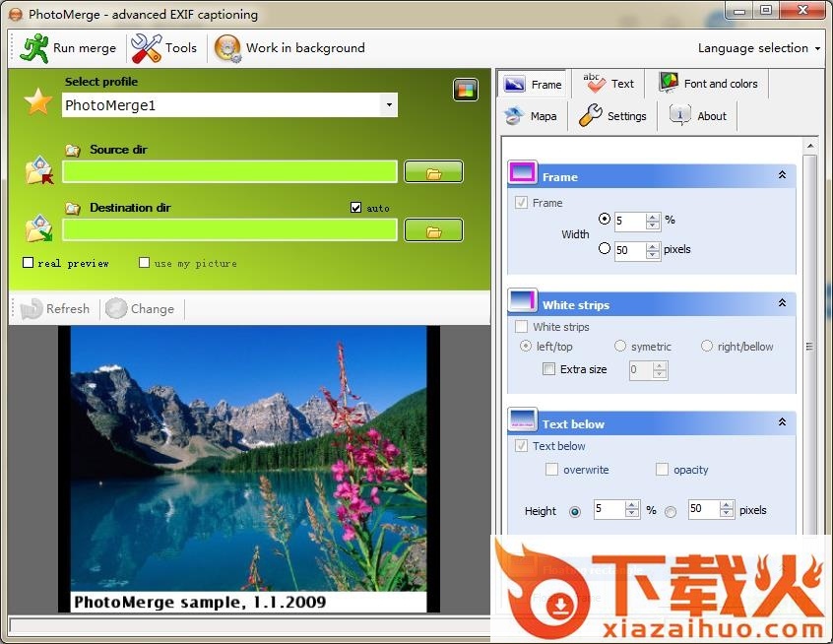Select the frame width pixels radio button
Viewport: 833px width, 644px height.
(x=604, y=248)
